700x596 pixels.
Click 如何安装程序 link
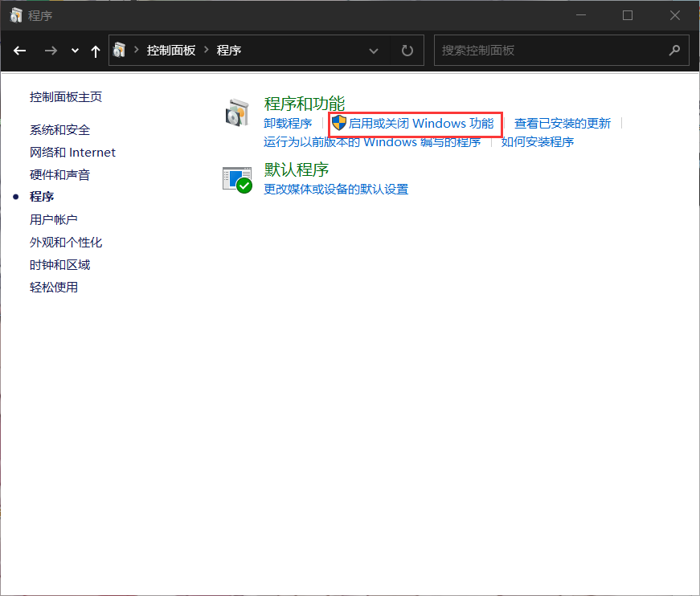537,142
